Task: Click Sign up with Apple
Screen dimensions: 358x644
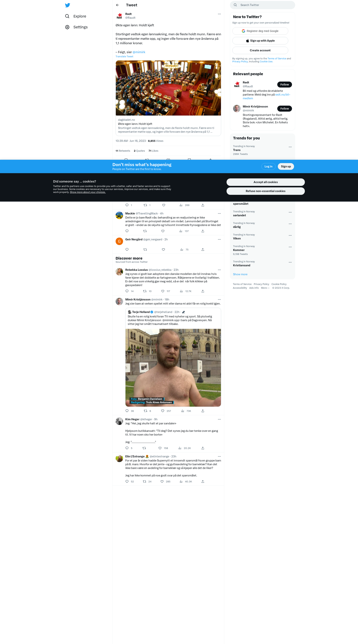Action: point(260,41)
